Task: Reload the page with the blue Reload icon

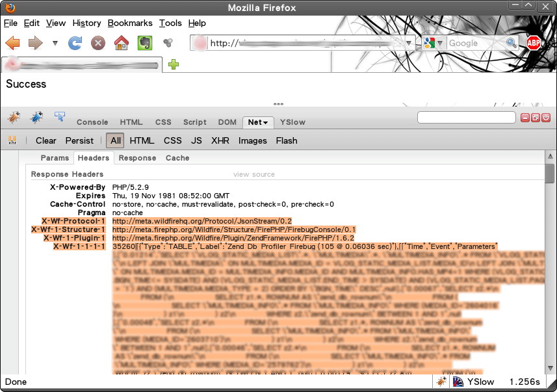Action: pyautogui.click(x=75, y=43)
